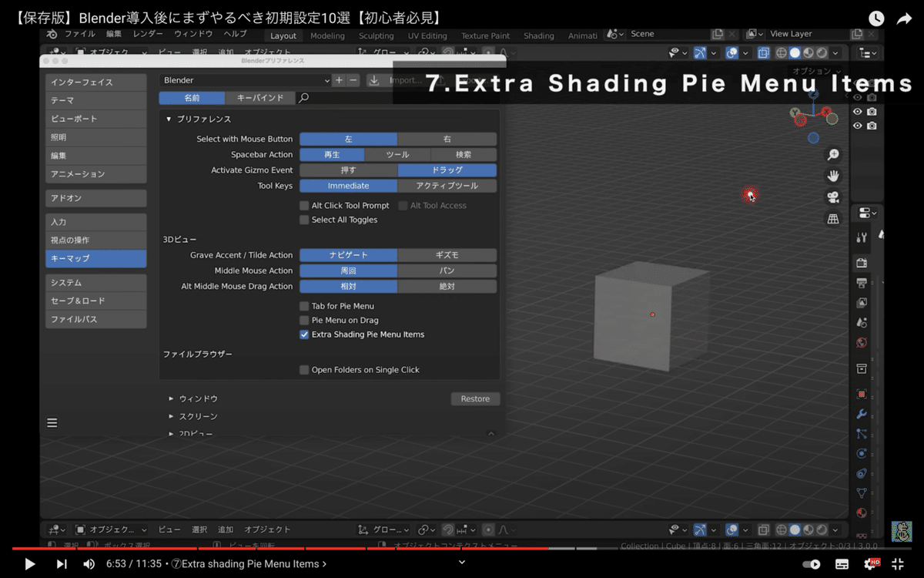Open the Physics properties tab icon
The image size is (924, 578).
click(862, 453)
